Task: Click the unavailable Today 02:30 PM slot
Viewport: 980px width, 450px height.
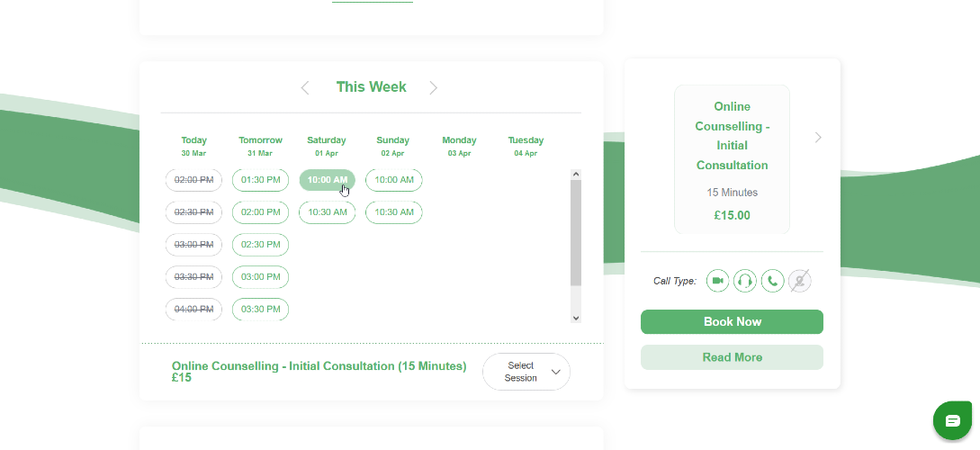Action: click(193, 212)
